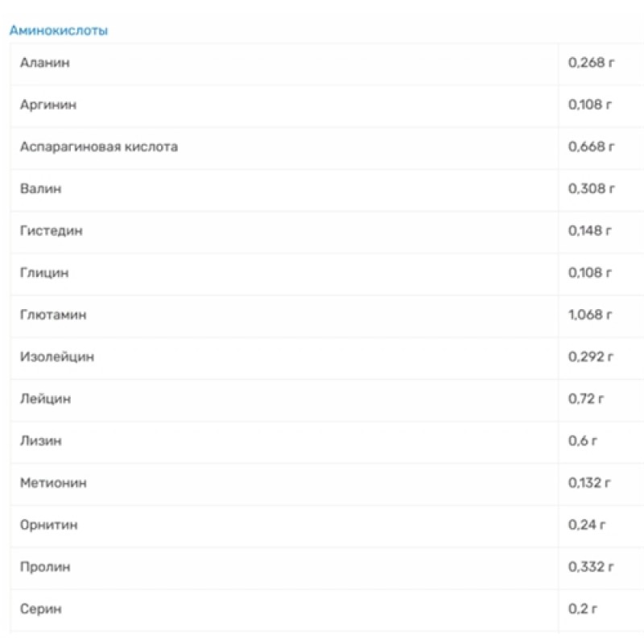Click the Лизин row label
644x644 pixels.
41,440
